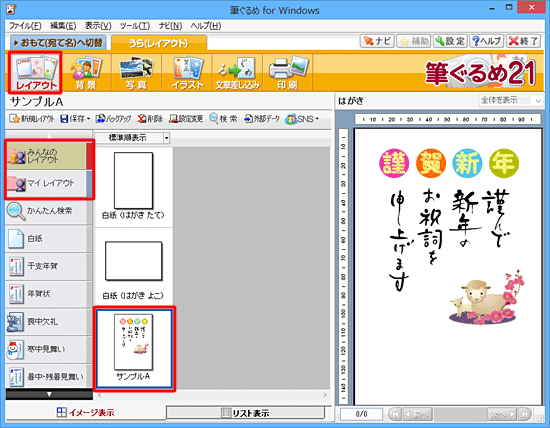Switch to イメージ表示 image view
550x428 pixels.
86,413
